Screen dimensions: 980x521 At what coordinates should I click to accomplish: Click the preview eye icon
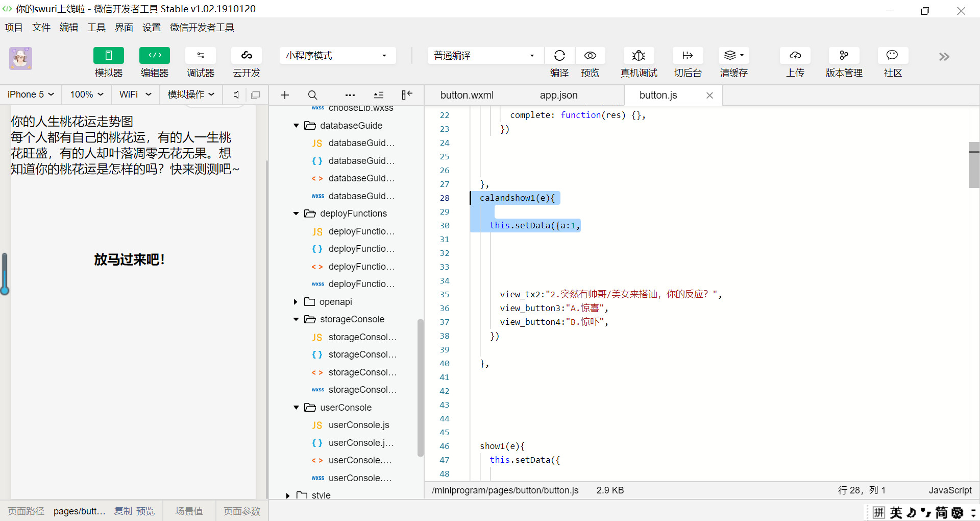pyautogui.click(x=590, y=56)
